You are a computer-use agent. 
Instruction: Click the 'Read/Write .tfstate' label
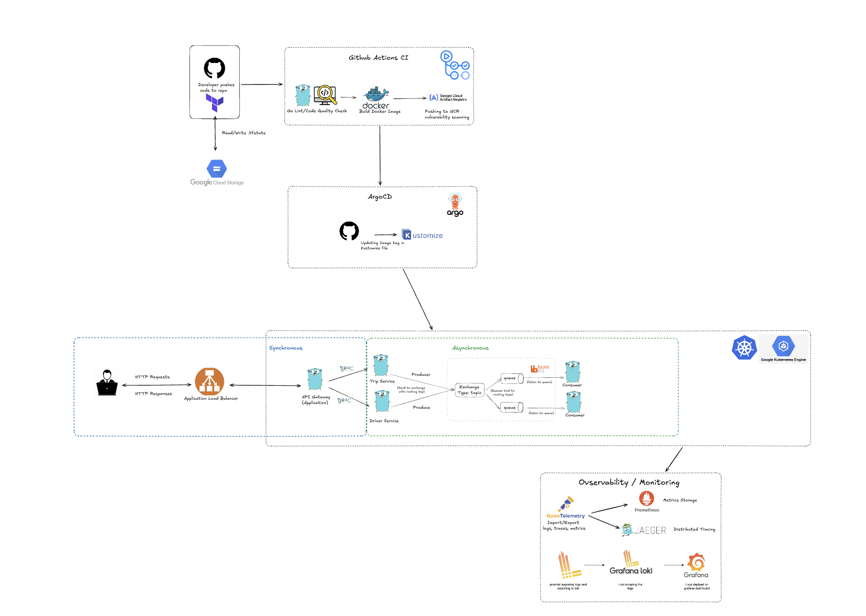click(x=244, y=133)
